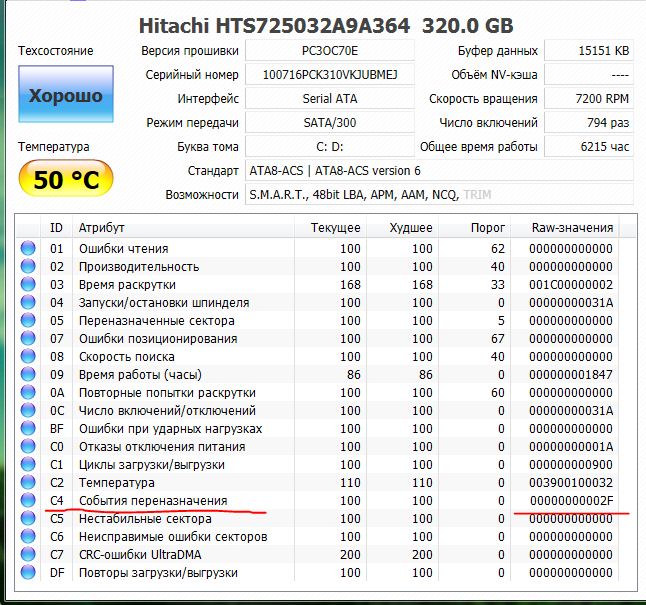
Task: Click the Температура label above temperature badge
Action: coord(54,146)
